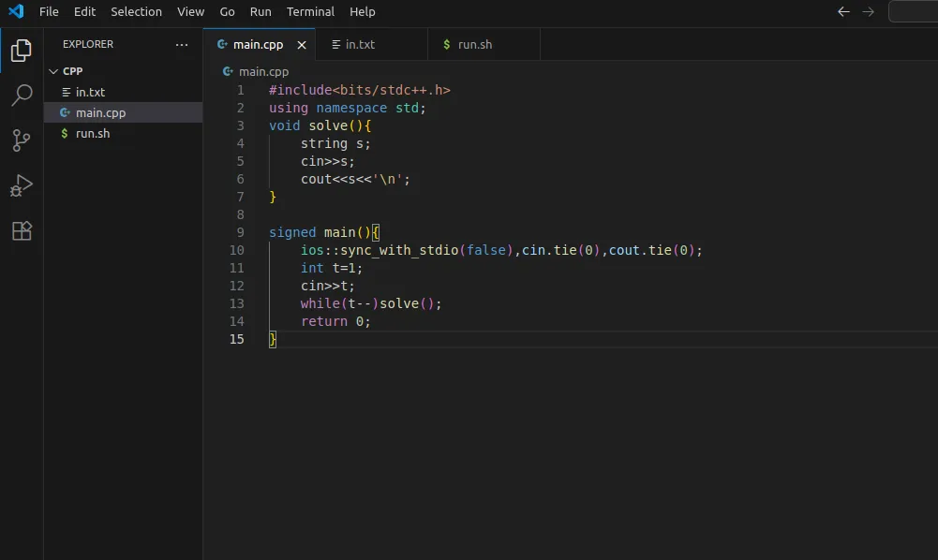Image resolution: width=938 pixels, height=560 pixels.
Task: Open the Extensions view icon
Action: 22,230
